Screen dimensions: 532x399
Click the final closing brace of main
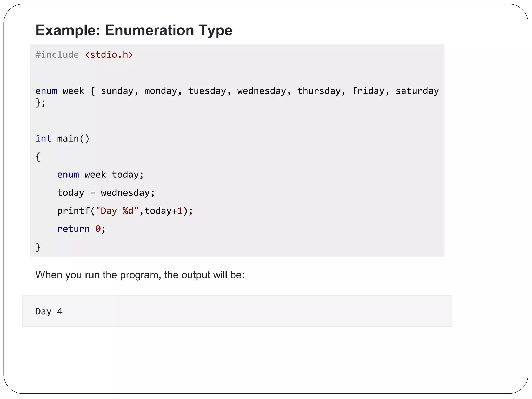tap(38, 247)
